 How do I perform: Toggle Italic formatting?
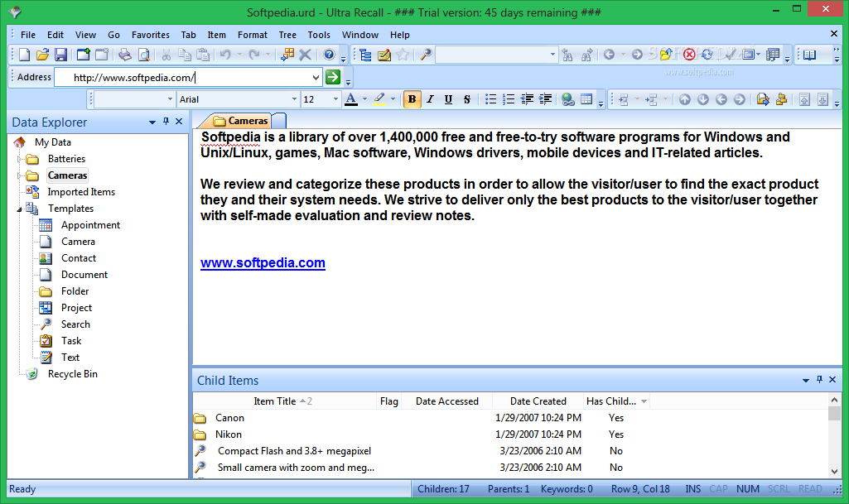(x=431, y=99)
